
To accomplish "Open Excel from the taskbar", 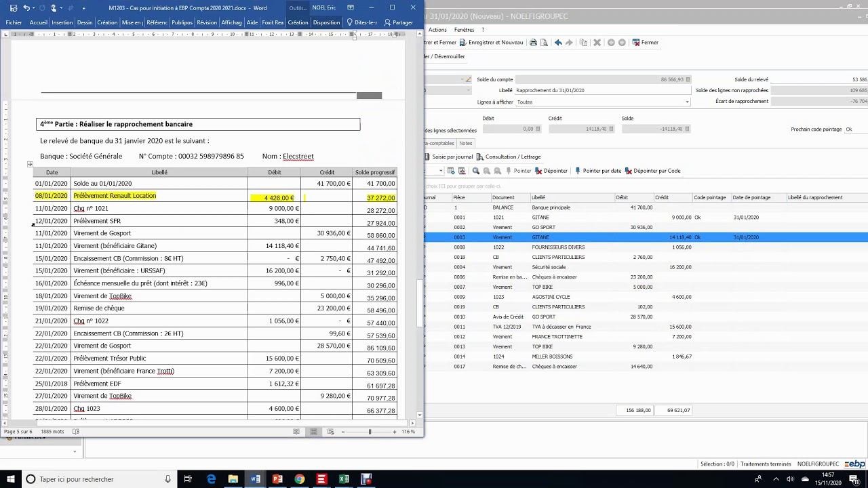I will tap(344, 479).
